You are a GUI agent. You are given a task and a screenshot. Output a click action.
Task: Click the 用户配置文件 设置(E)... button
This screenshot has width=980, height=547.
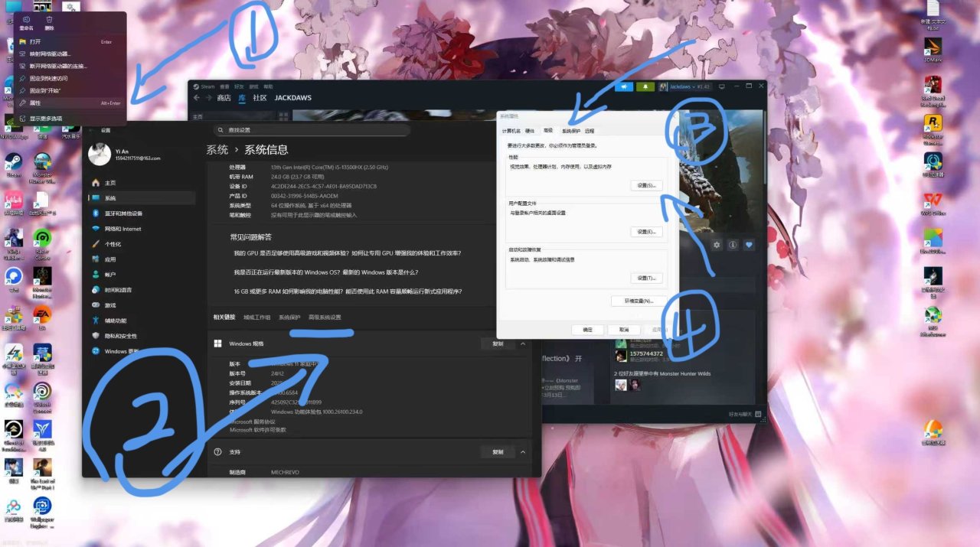pyautogui.click(x=646, y=232)
